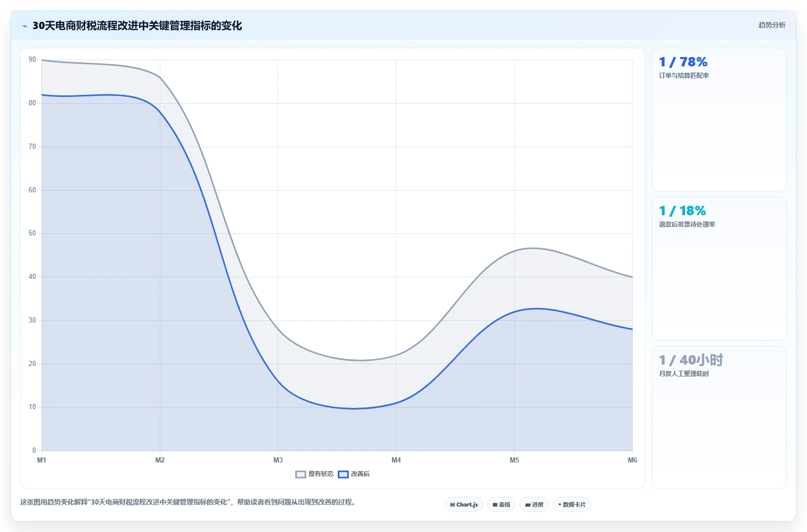Open the 月度人工整理耗时 card
807x532 pixels.
click(719, 417)
